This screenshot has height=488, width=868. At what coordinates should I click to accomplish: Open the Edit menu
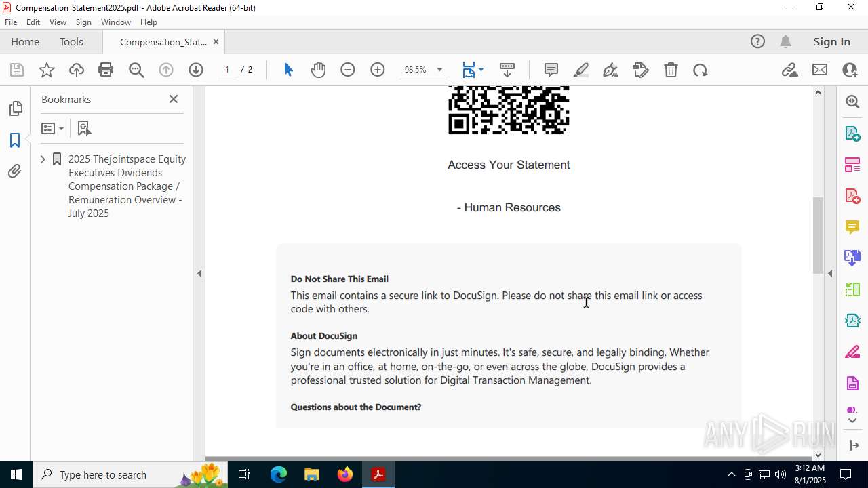pos(33,22)
